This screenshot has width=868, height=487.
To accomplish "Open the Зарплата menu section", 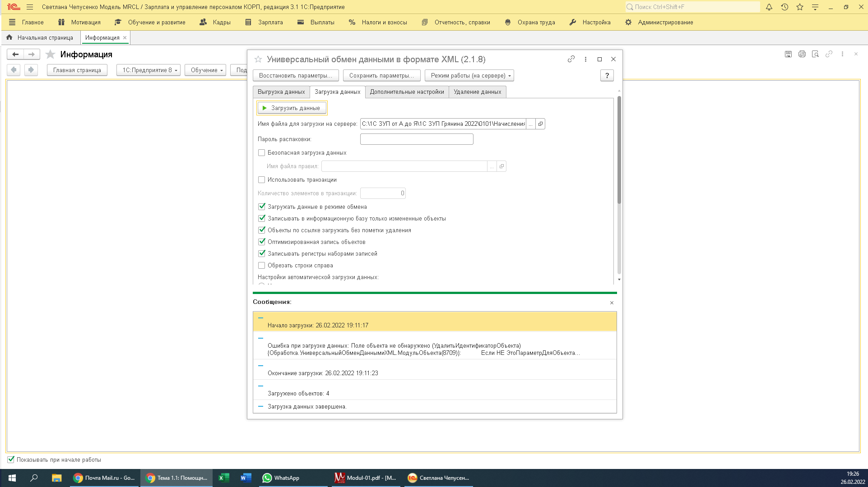I will [x=270, y=22].
